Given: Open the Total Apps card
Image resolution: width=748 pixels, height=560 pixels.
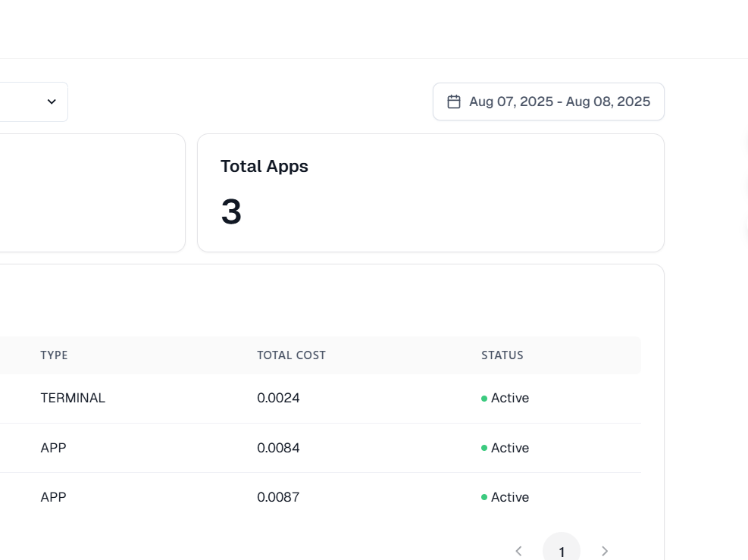Looking at the screenshot, I should pyautogui.click(x=430, y=192).
